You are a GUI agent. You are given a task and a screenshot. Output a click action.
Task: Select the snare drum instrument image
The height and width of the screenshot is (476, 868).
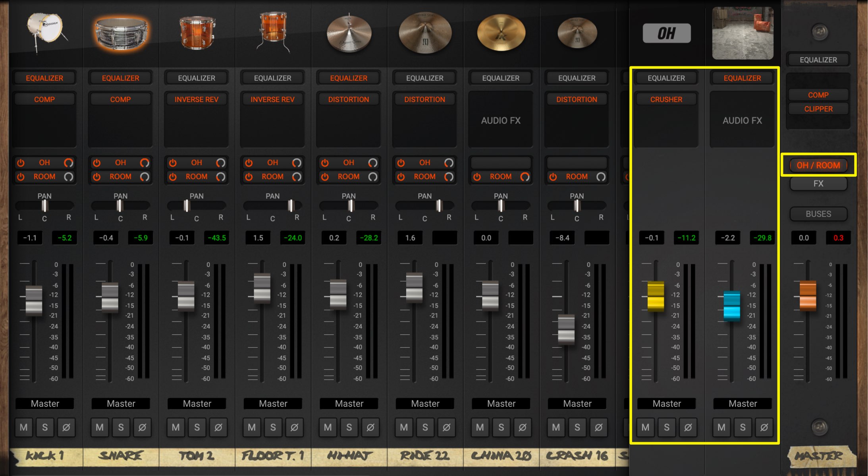pyautogui.click(x=121, y=33)
